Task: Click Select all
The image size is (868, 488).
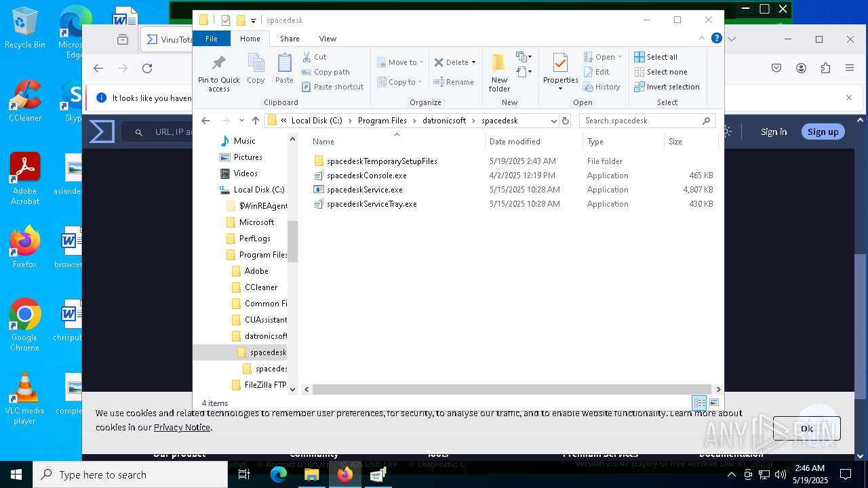Action: coord(656,57)
